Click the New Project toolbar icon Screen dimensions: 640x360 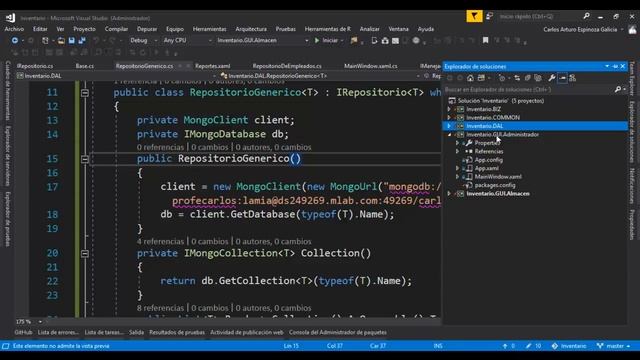click(45, 40)
